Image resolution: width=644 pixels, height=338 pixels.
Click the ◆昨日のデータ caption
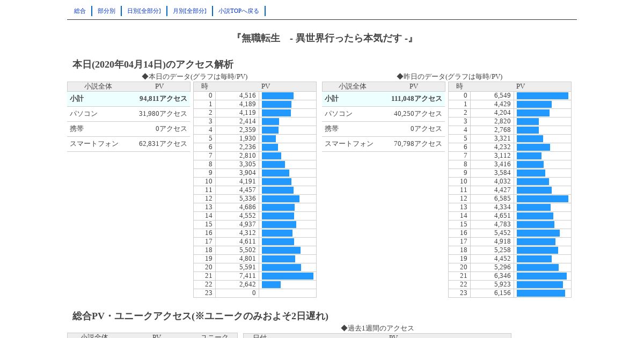450,77
